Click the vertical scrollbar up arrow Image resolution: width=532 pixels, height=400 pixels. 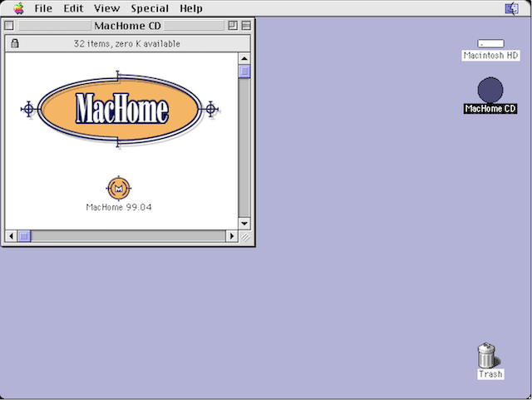pos(244,59)
